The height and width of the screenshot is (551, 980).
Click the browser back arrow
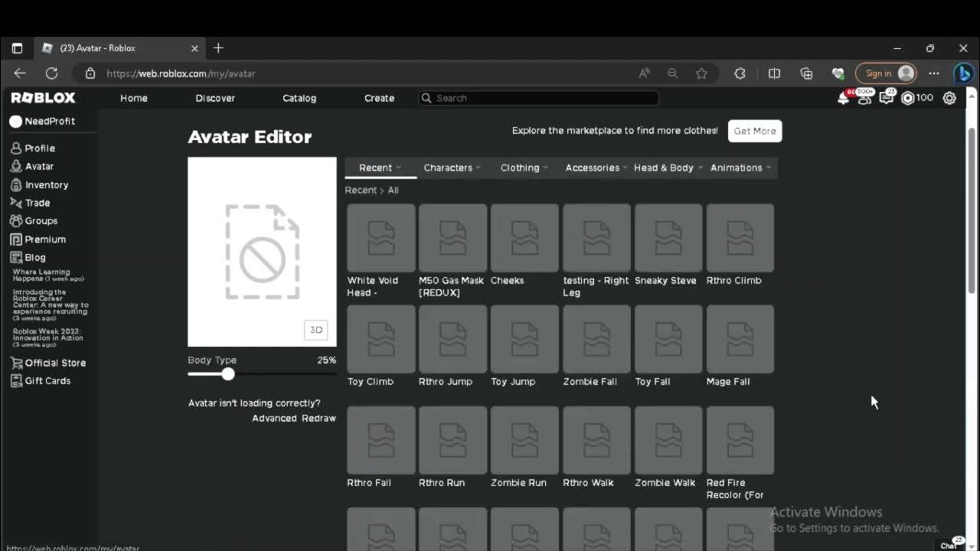coord(20,73)
